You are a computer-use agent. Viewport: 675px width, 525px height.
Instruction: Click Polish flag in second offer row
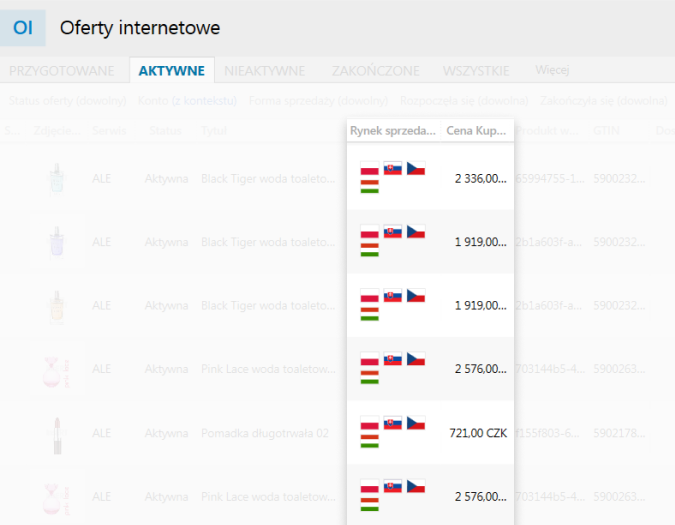369,233
